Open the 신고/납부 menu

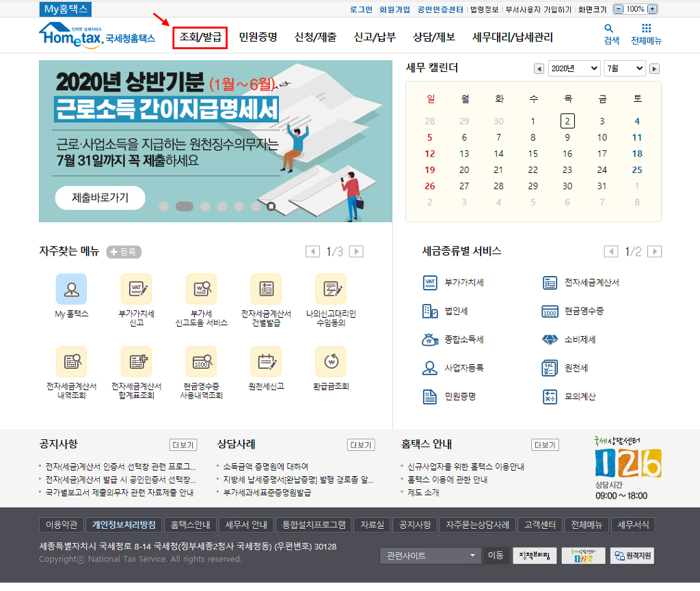pos(375,37)
